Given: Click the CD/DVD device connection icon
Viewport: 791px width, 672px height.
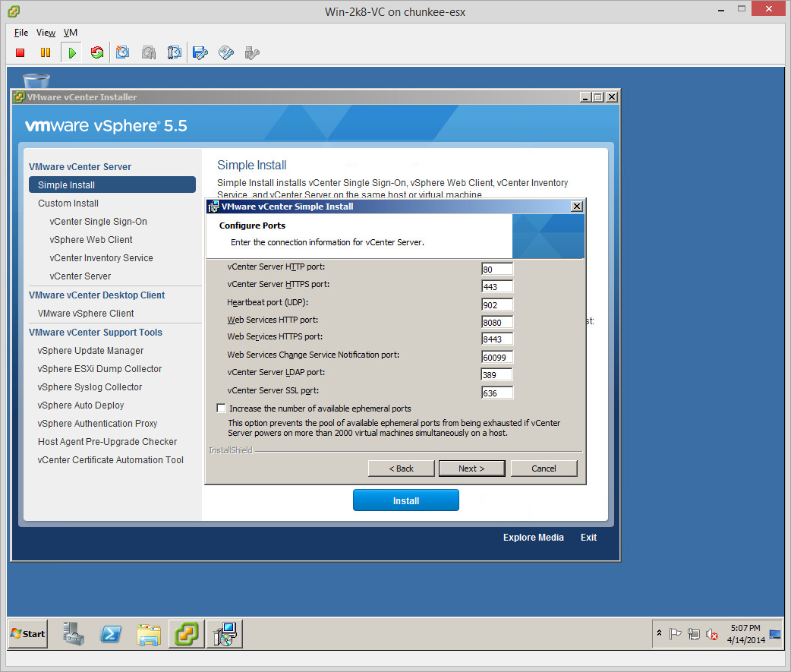Looking at the screenshot, I should (225, 52).
